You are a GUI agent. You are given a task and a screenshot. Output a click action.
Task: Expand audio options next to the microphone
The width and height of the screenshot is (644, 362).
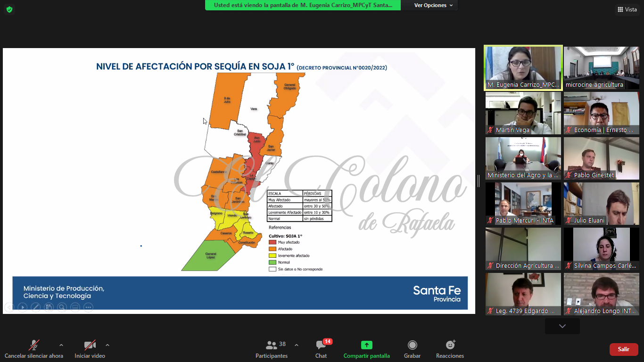pyautogui.click(x=60, y=345)
